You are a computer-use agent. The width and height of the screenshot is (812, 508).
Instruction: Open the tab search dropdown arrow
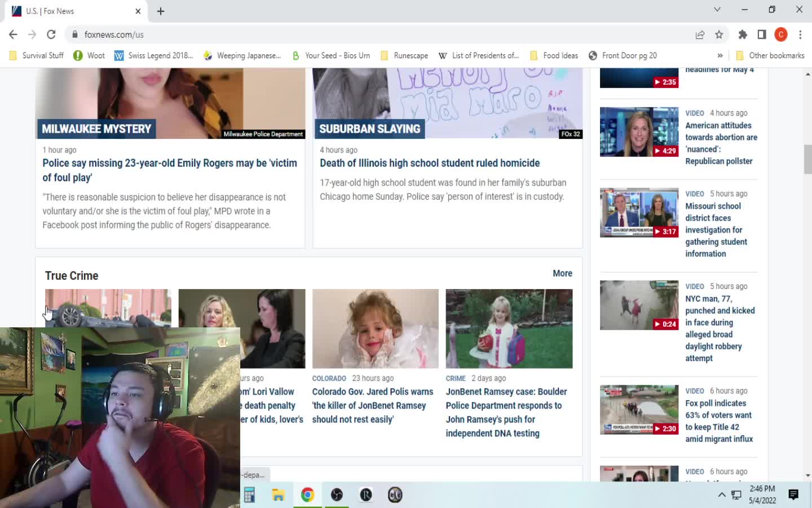(x=717, y=10)
